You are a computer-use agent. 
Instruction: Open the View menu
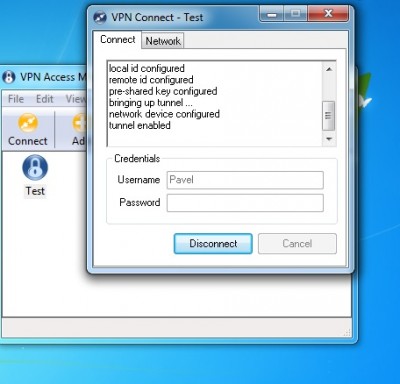coord(76,99)
